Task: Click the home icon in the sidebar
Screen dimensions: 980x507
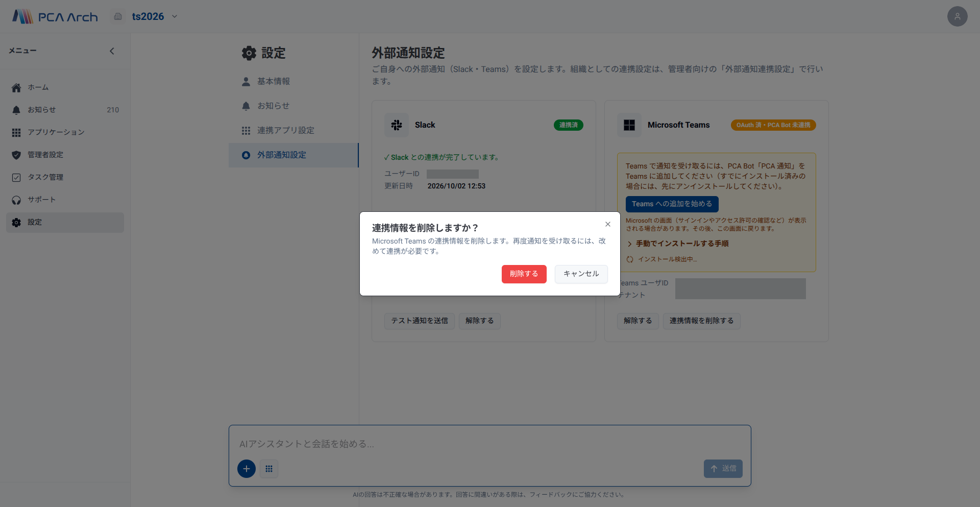Action: 16,88
